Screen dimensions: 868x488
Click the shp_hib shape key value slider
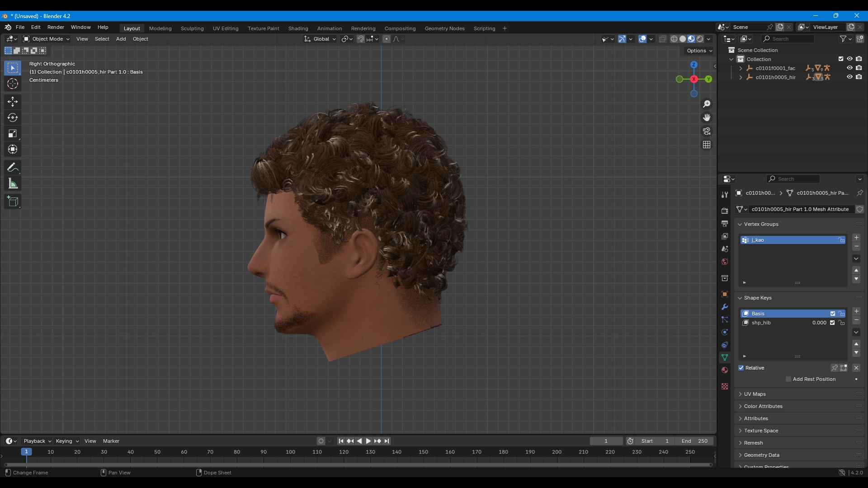(x=818, y=323)
